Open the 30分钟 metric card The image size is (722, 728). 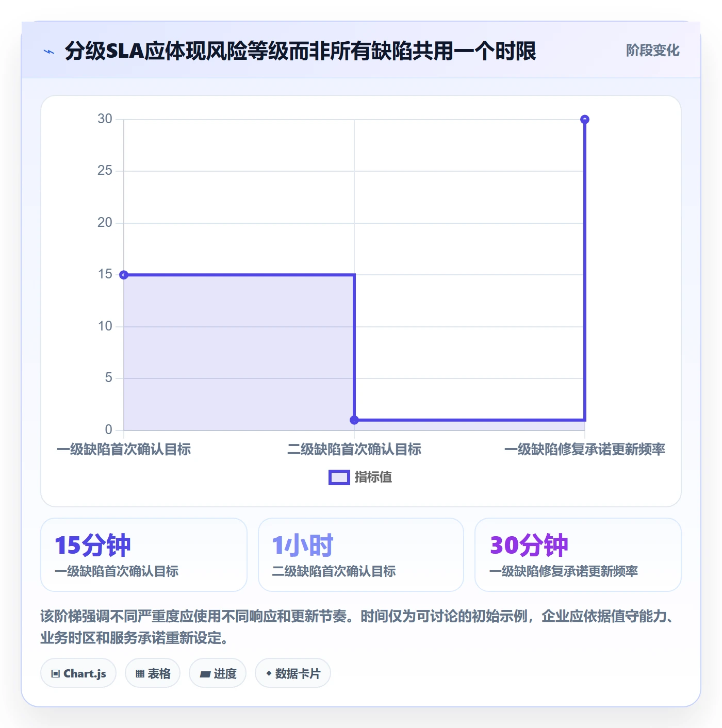coord(578,555)
